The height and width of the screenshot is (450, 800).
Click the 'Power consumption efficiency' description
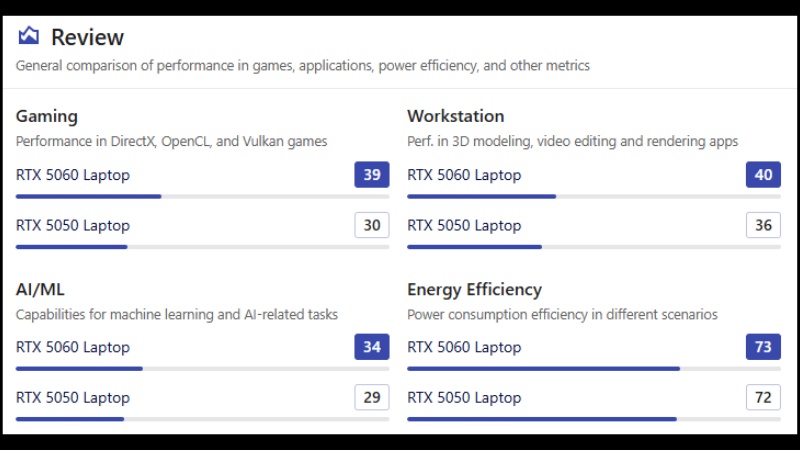[x=562, y=314]
